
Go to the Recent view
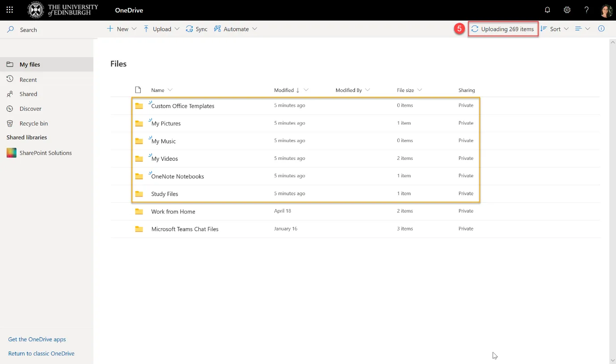tap(28, 79)
